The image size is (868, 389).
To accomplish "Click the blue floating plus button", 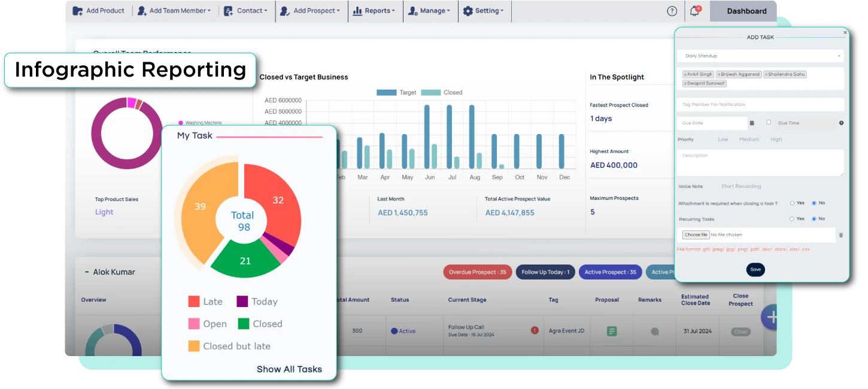I will (x=770, y=317).
